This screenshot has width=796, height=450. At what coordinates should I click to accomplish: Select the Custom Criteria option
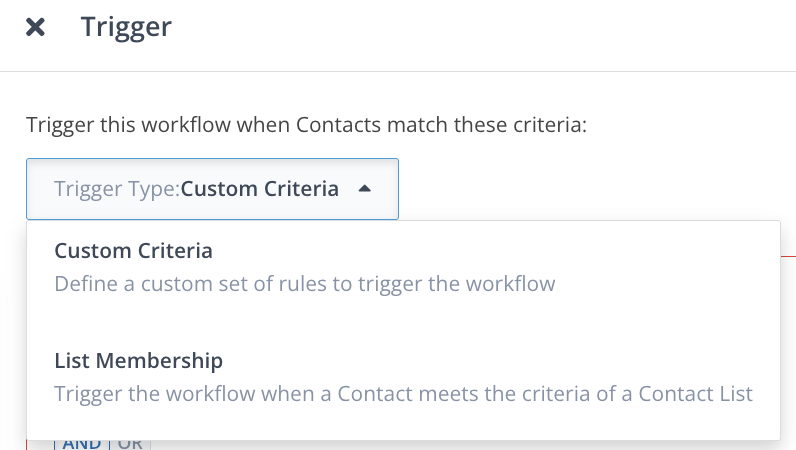[x=403, y=266]
